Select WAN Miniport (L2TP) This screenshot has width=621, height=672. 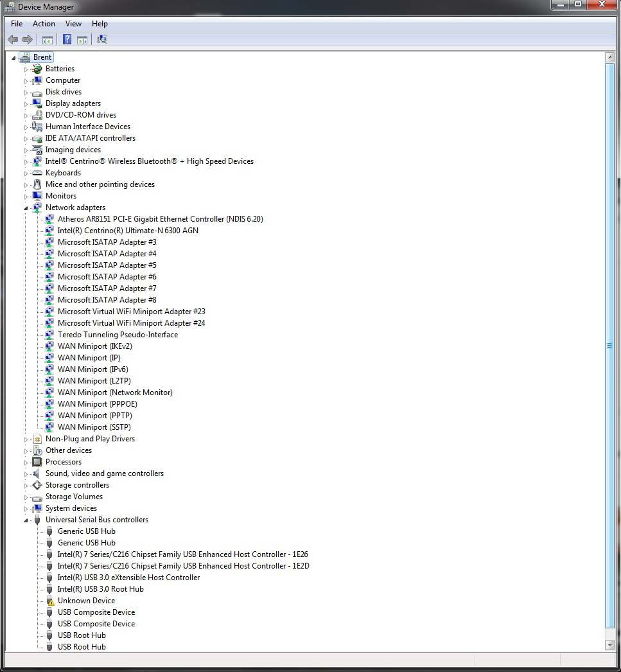94,380
